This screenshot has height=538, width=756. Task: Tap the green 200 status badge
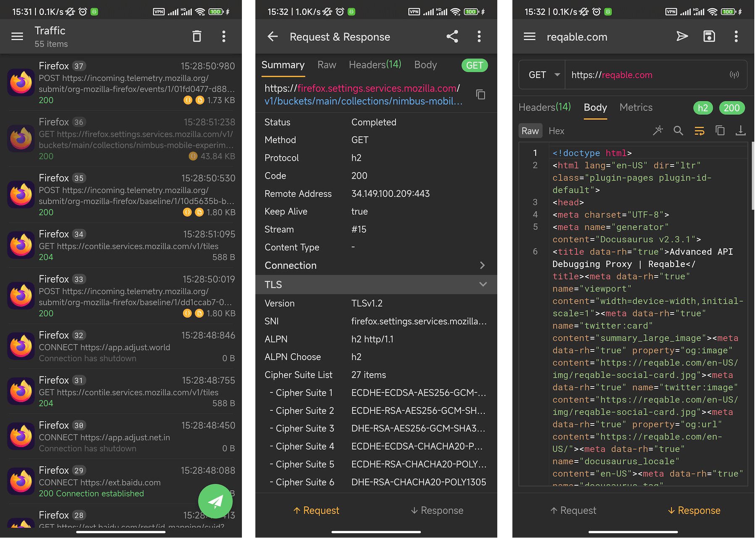point(732,108)
